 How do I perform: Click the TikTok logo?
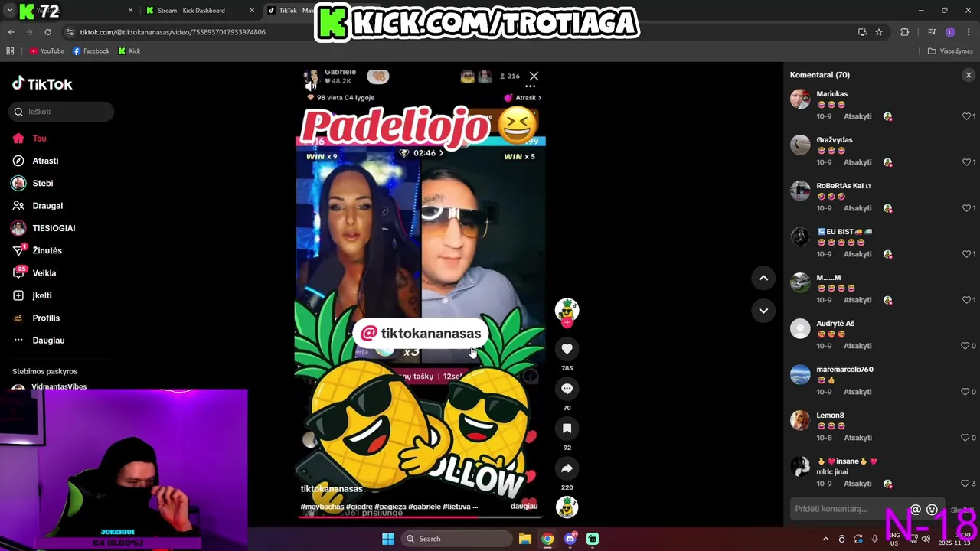pyautogui.click(x=42, y=84)
